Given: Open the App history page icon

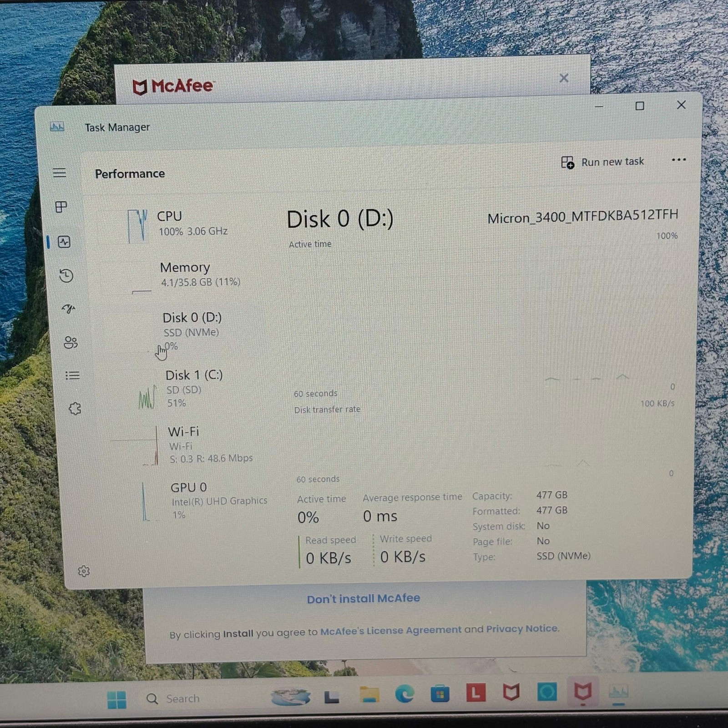Looking at the screenshot, I should [x=66, y=275].
